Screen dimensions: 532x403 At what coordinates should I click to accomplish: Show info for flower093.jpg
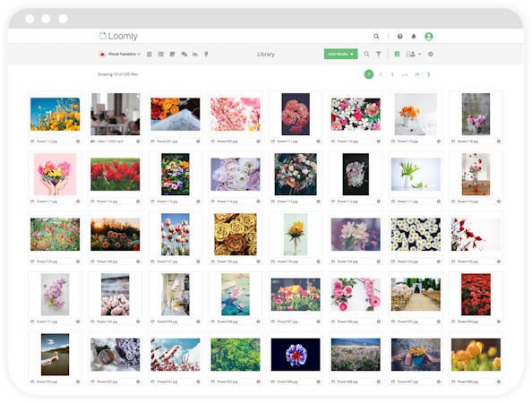78,382
